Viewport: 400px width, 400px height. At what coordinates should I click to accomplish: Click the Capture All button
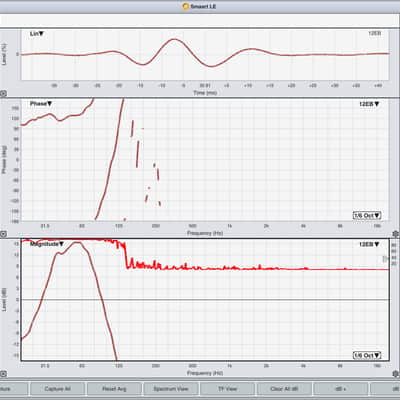(x=57, y=389)
